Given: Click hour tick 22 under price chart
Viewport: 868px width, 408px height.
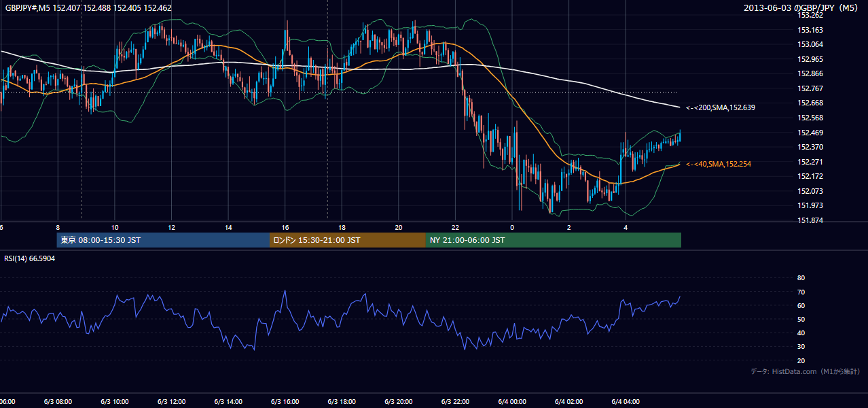Looking at the screenshot, I should [455, 228].
